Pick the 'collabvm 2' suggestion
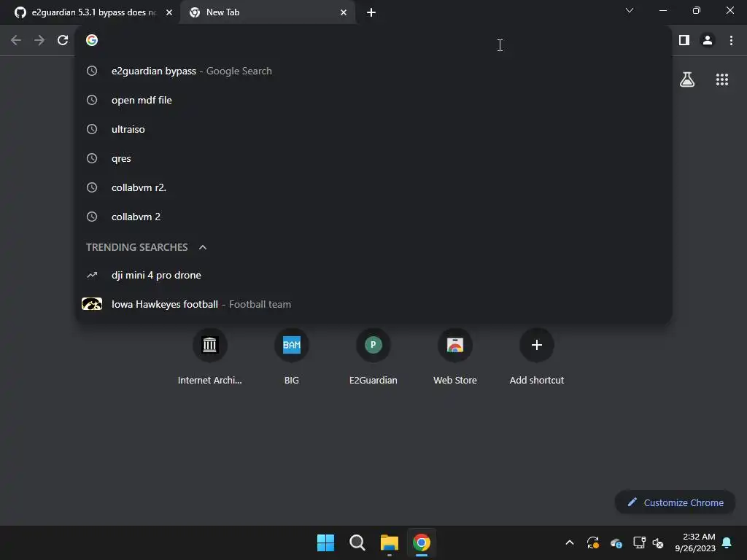This screenshot has width=747, height=560. [x=373, y=217]
